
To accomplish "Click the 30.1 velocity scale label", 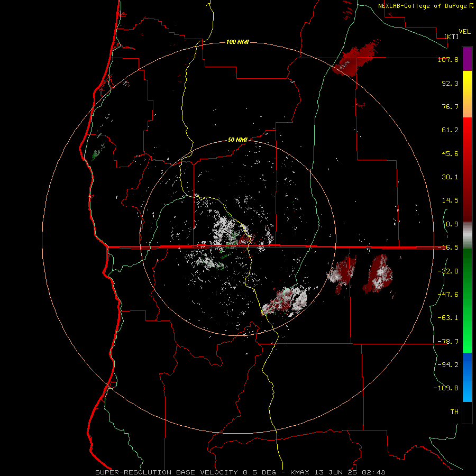I will (x=450, y=177).
